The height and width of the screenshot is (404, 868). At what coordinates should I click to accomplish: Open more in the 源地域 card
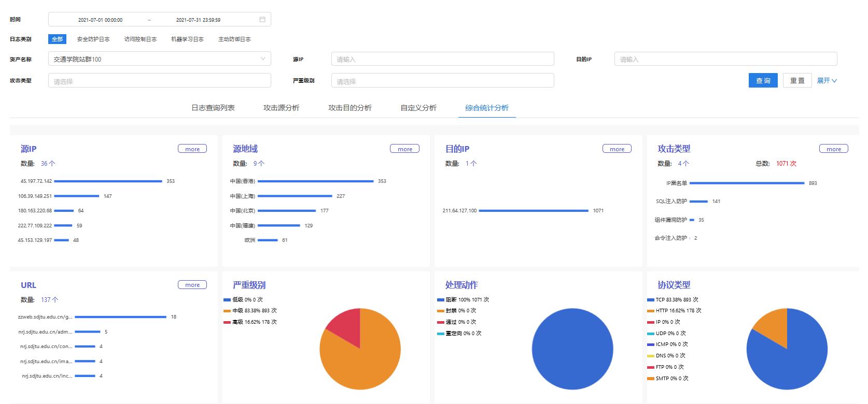click(x=405, y=149)
